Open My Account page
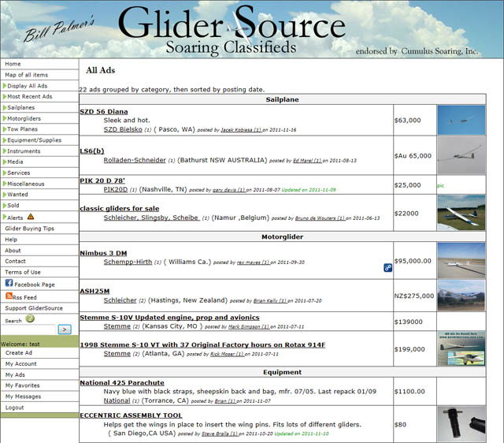The width and height of the screenshot is (504, 443). tap(21, 363)
